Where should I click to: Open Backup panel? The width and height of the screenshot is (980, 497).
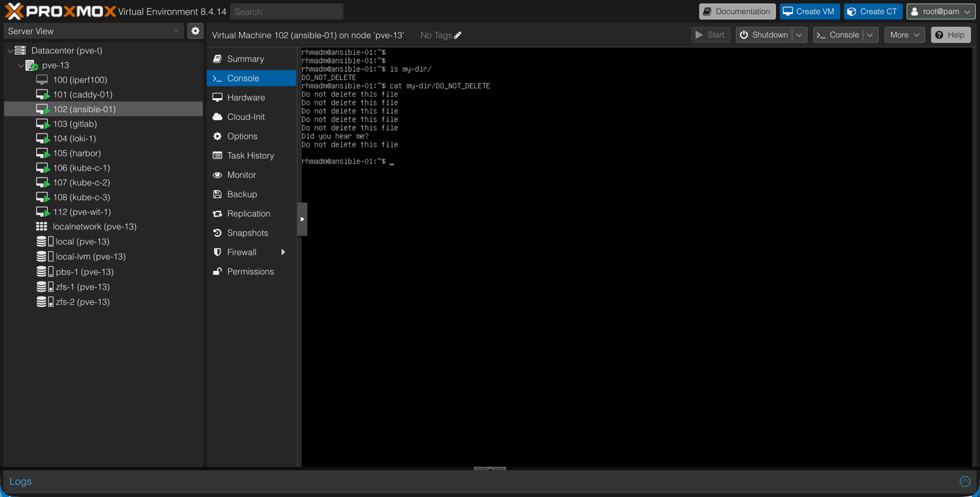point(251,194)
